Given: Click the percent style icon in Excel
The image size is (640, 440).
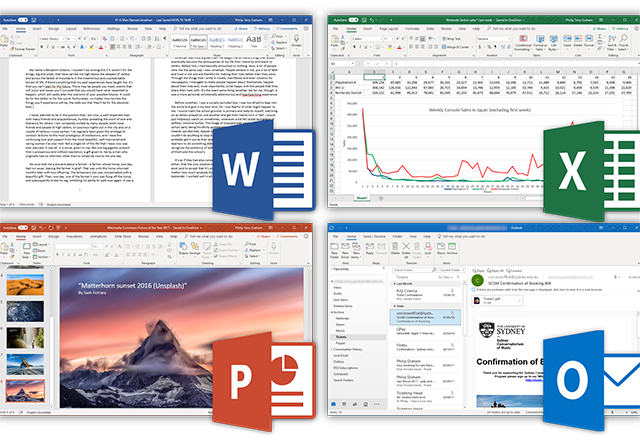Looking at the screenshot, I should pos(489,47).
